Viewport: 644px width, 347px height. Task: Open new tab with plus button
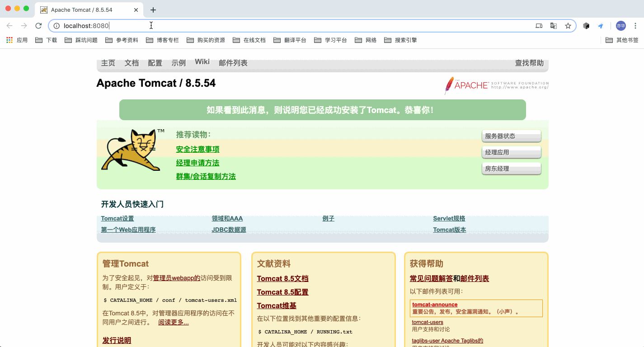(x=153, y=10)
